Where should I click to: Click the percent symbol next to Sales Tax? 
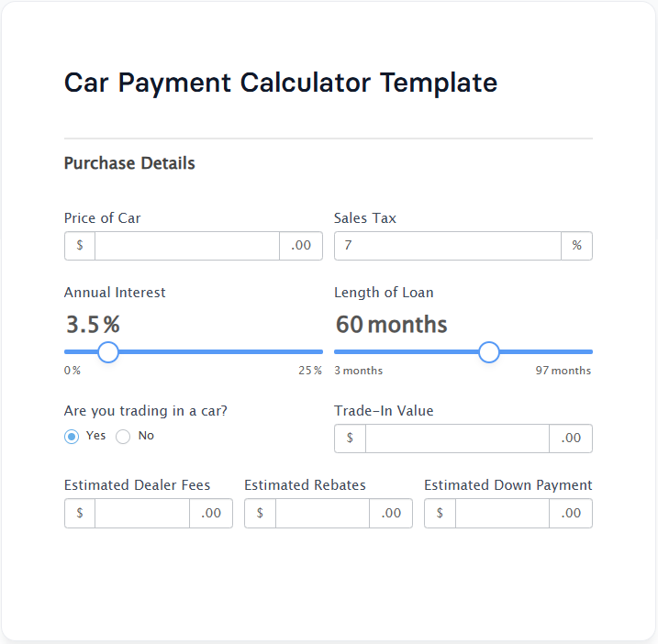coord(576,246)
